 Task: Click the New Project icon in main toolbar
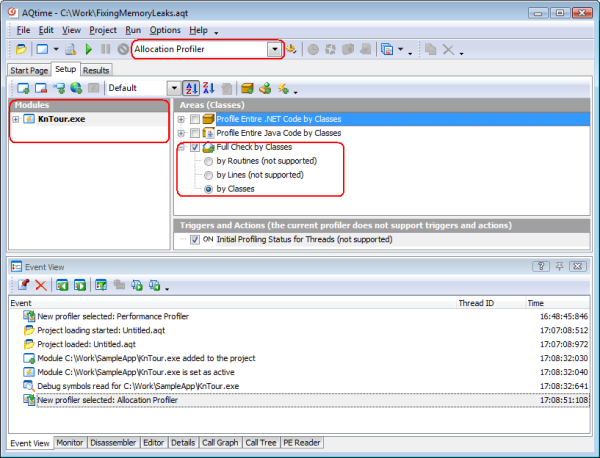pyautogui.click(x=42, y=49)
